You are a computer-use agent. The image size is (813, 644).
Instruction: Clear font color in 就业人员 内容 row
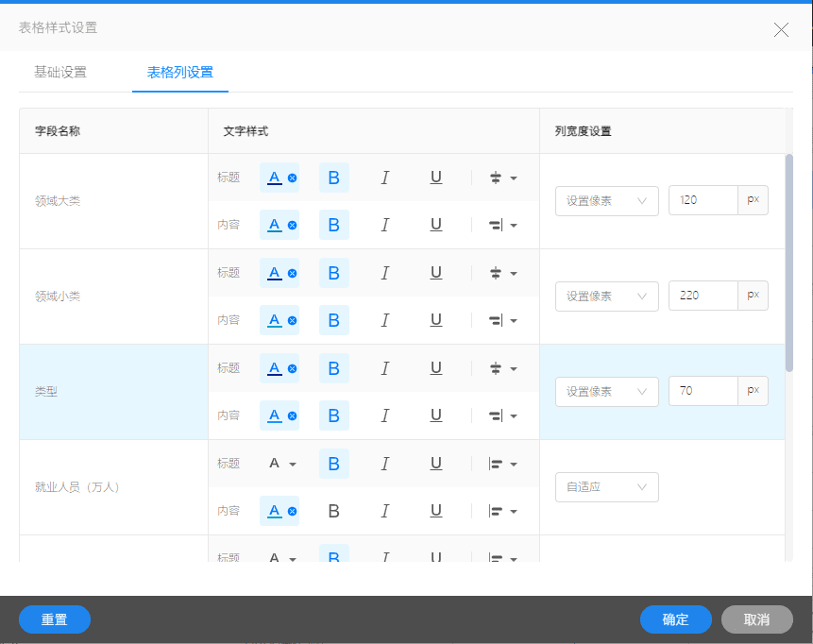pyautogui.click(x=293, y=511)
